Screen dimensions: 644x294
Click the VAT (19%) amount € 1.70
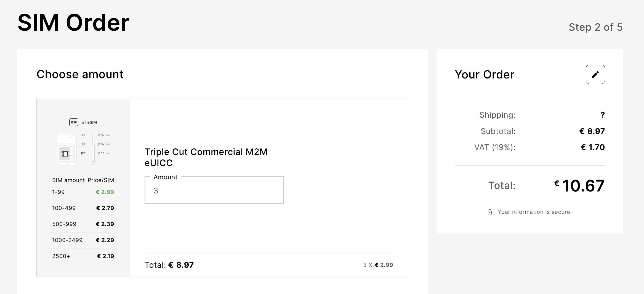click(592, 147)
